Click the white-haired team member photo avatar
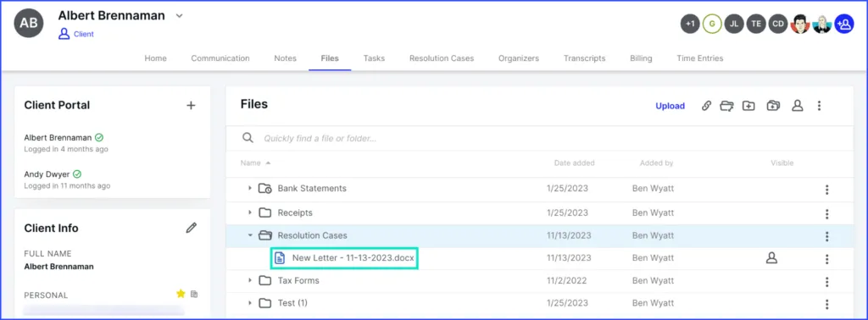This screenshot has height=320, width=868. 822,24
